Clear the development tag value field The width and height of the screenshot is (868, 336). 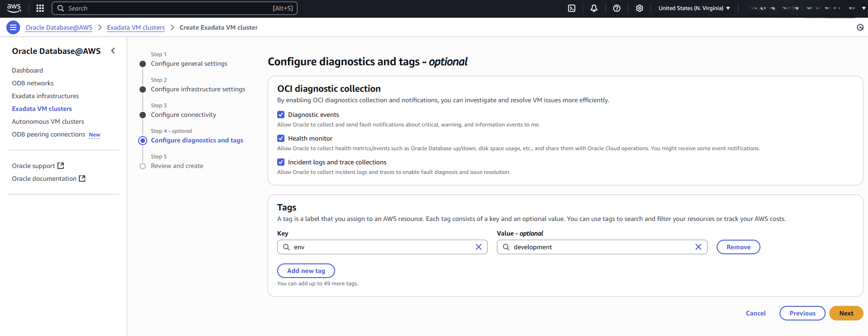[x=698, y=247]
